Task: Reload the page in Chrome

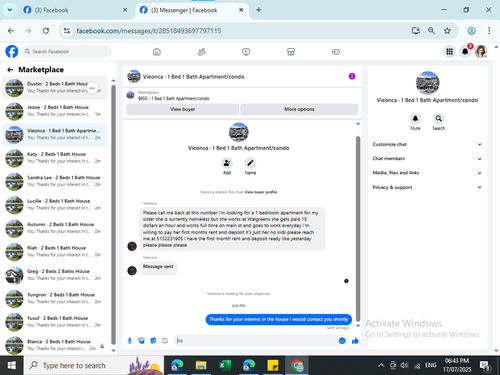Action: point(46,31)
